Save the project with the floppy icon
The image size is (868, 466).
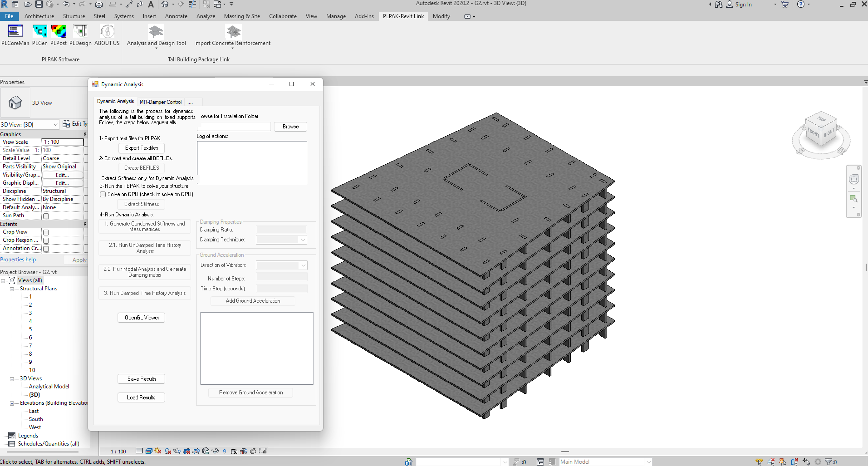pos(39,4)
